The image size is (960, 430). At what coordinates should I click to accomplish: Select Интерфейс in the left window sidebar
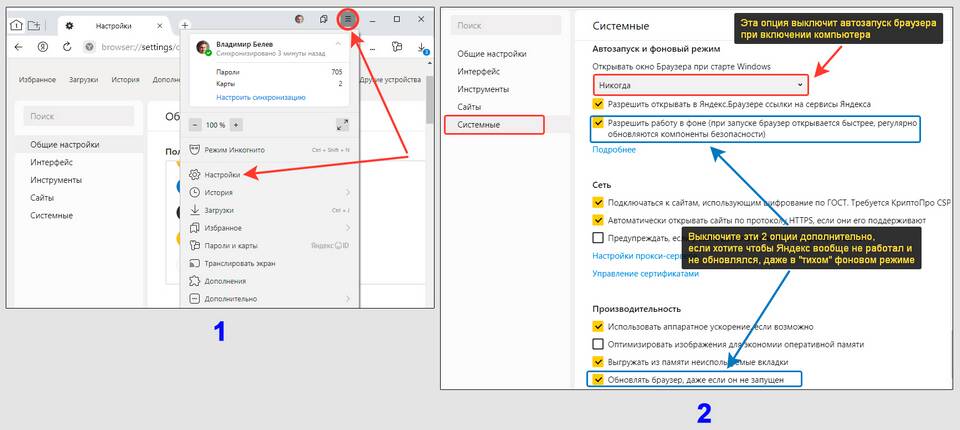[51, 162]
